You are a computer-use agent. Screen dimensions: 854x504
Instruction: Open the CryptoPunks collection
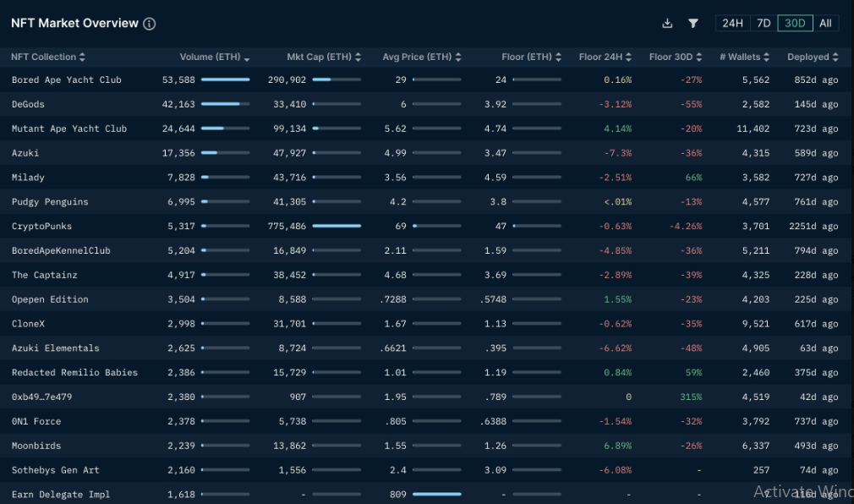(40, 227)
